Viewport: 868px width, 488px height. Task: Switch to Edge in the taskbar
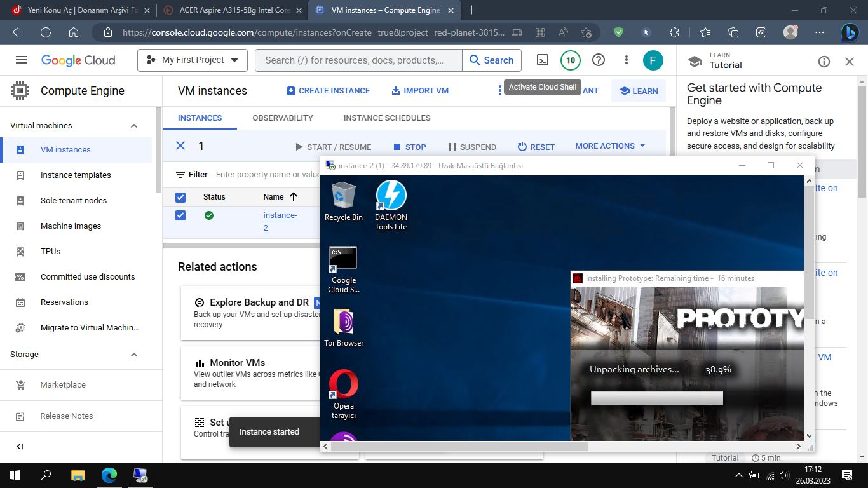109,475
